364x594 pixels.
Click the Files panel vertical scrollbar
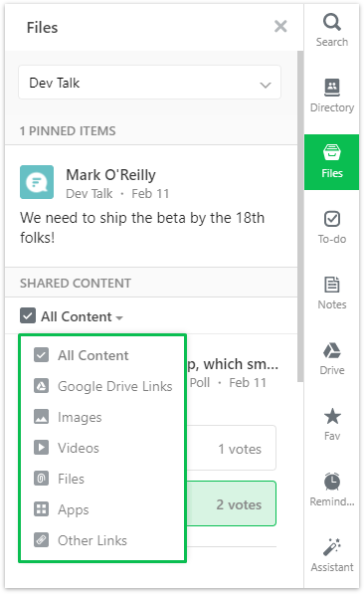coord(300,216)
